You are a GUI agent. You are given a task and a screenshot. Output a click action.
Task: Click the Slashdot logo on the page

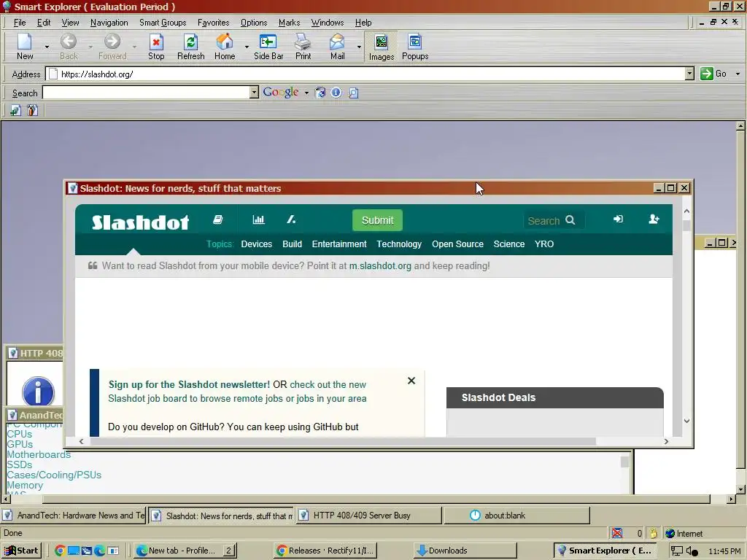[140, 222]
